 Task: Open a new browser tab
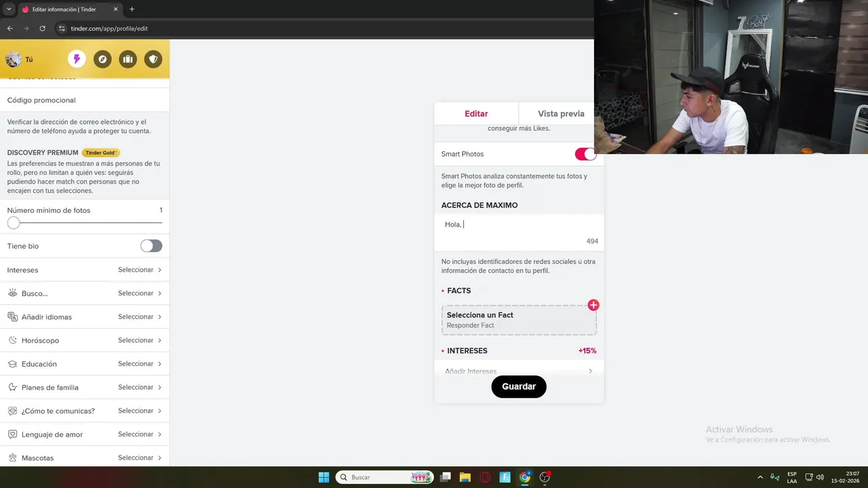pyautogui.click(x=132, y=9)
